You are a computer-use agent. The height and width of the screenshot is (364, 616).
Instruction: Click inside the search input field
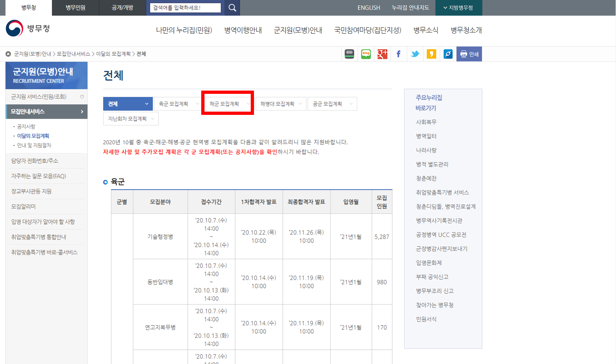tap(184, 7)
